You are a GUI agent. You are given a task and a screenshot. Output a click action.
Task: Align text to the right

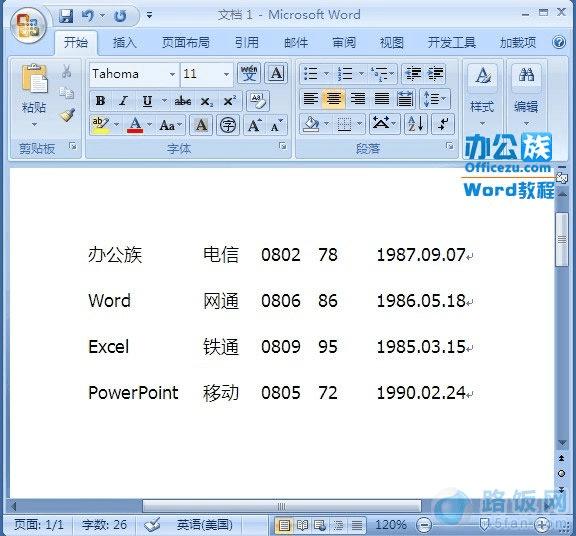click(x=357, y=99)
